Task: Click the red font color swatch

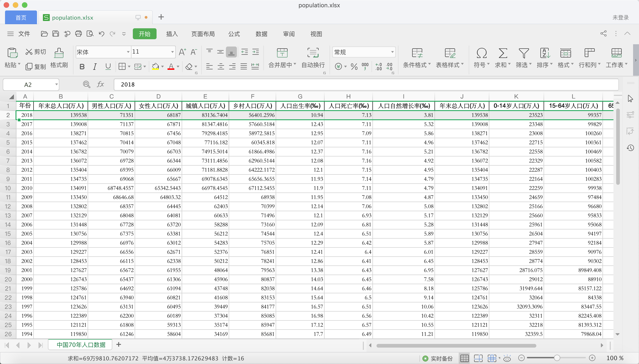Action: [x=171, y=67]
